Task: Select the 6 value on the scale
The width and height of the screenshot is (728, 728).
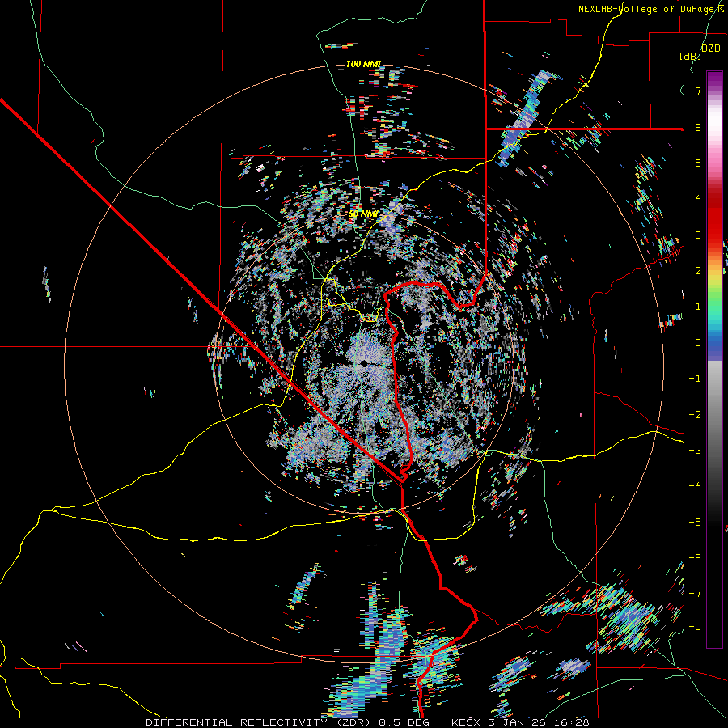Action: [698, 127]
